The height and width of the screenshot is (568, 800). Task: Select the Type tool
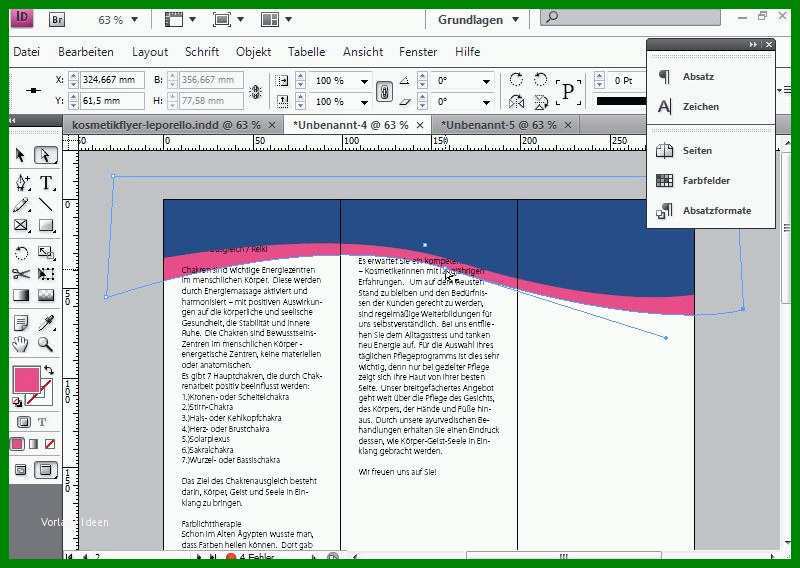coord(46,183)
